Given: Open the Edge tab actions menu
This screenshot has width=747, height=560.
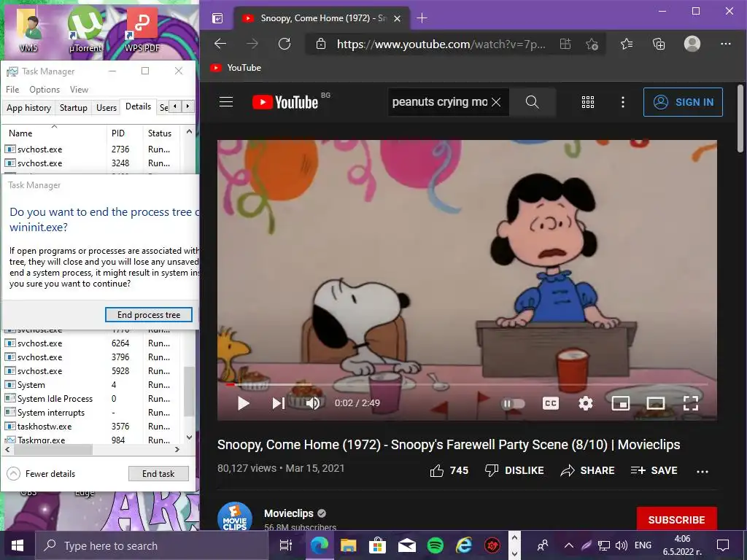Looking at the screenshot, I should [217, 18].
